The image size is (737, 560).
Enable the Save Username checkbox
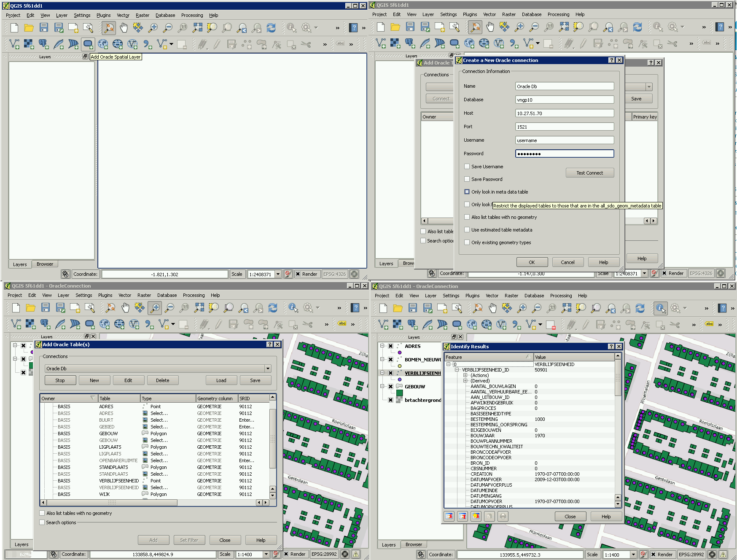pos(467,167)
